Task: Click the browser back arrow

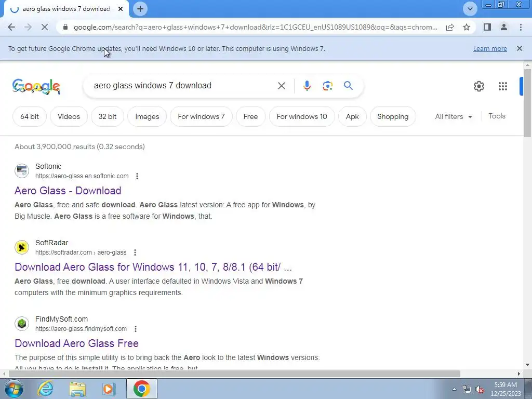Action: (11, 27)
